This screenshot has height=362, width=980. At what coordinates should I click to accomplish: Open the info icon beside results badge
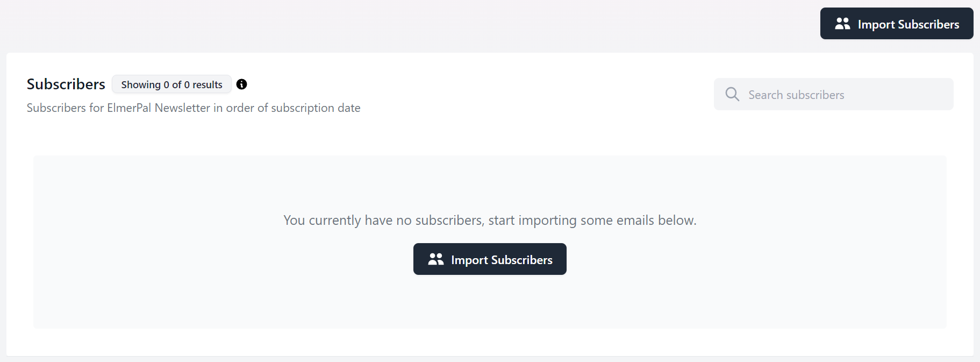click(x=242, y=84)
